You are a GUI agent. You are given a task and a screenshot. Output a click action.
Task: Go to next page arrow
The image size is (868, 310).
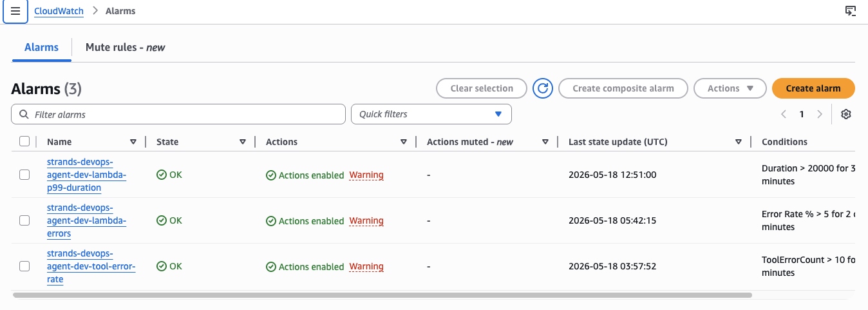pos(819,114)
